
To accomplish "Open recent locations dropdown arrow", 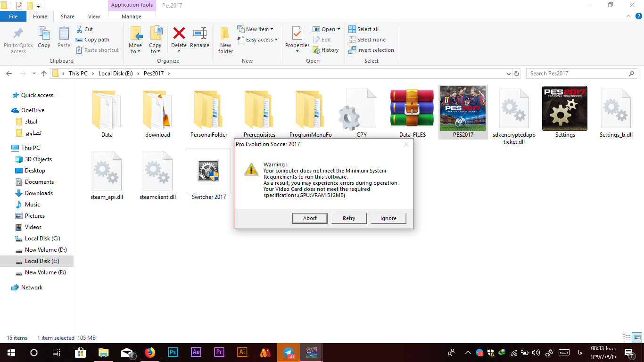I will click(x=34, y=74).
